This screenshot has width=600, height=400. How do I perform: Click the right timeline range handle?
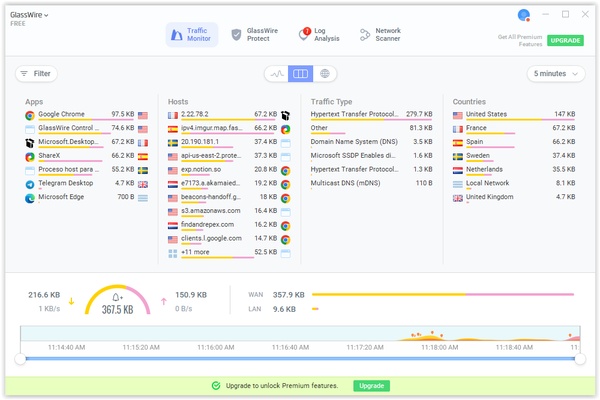580,359
